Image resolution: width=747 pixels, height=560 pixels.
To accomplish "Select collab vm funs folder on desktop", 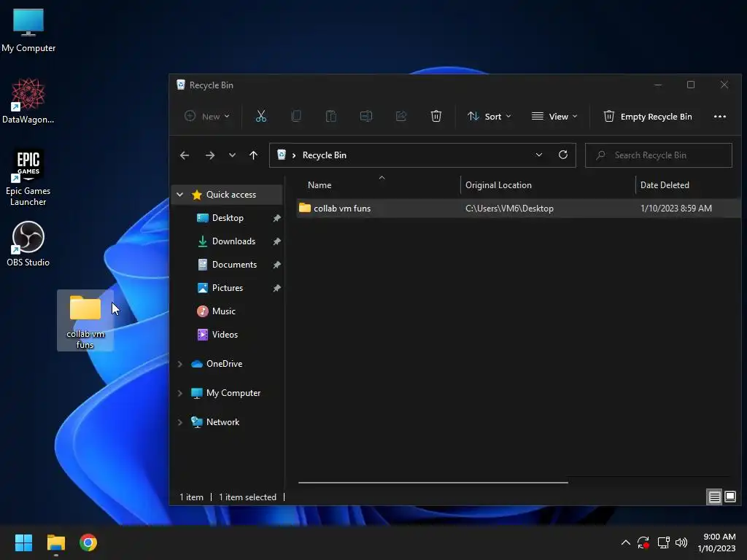I will tap(85, 321).
